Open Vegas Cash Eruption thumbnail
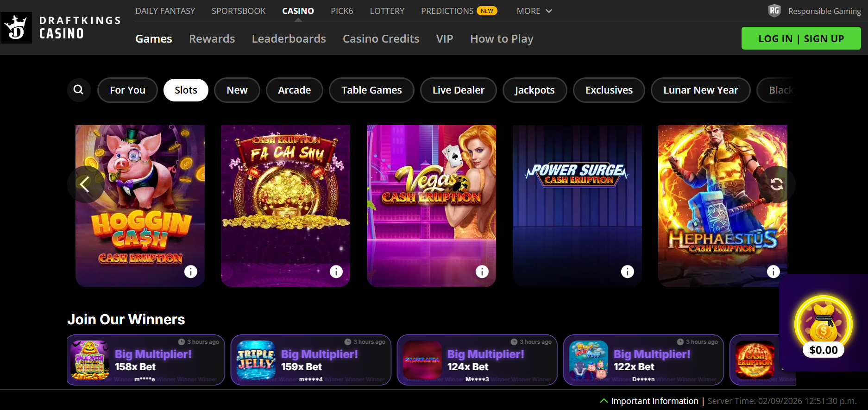Viewport: 868px width, 410px height. tap(431, 206)
